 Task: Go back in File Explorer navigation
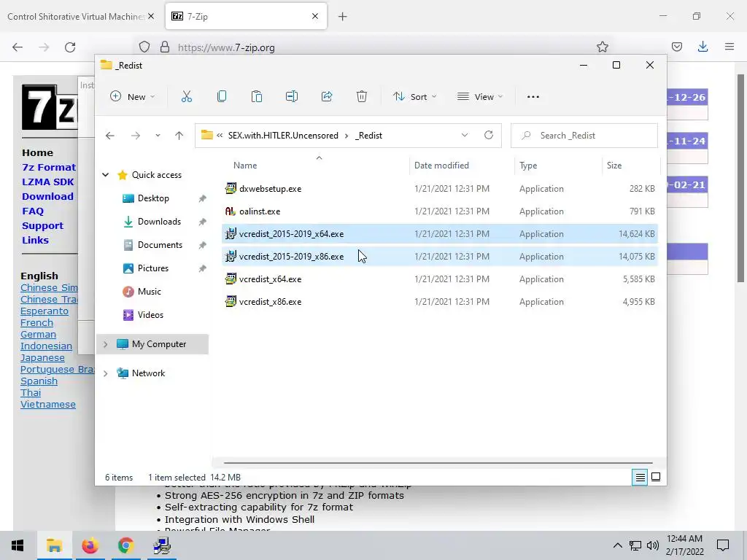(x=110, y=136)
